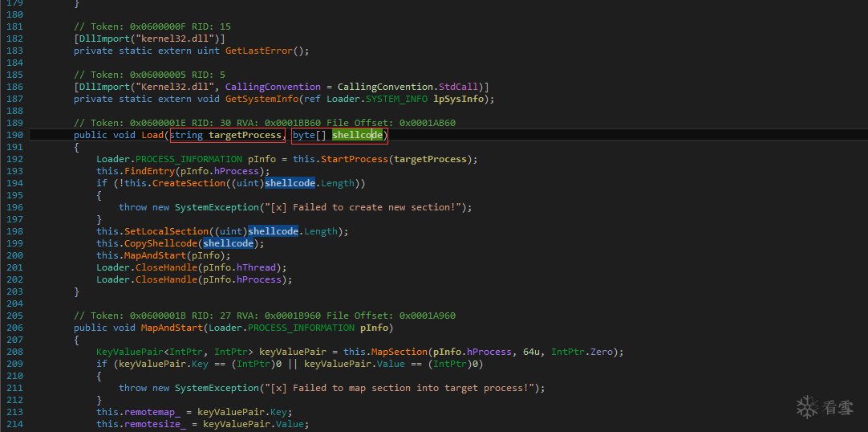Screen dimensions: 868x432
Task: Click the "Failed to map section into target process!" string
Action: [x=400, y=389]
